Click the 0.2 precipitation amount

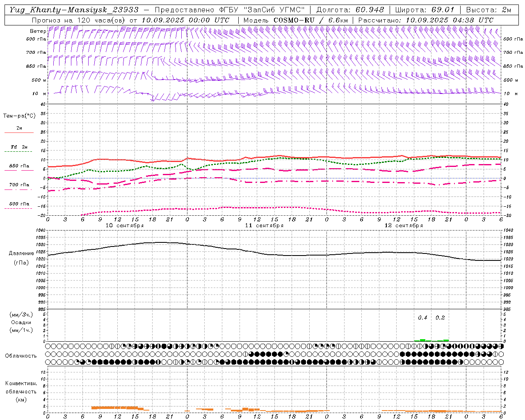(440, 318)
